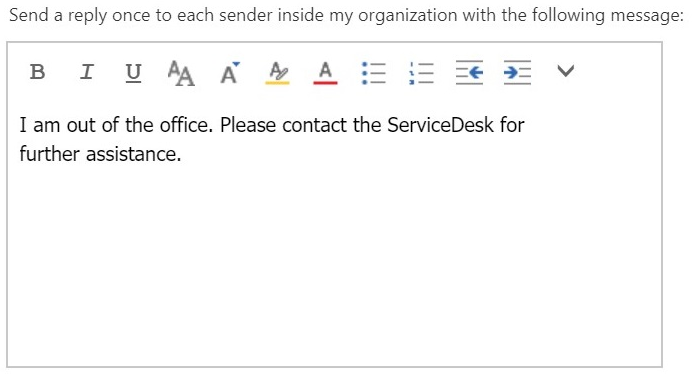Place the cursor on the word ServiceDesk
692x377 pixels.
tap(440, 125)
